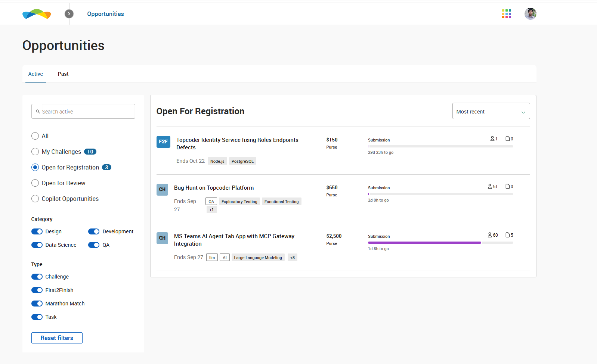Screen dimensions: 597x364
Task: Turn off the Marathon Match type toggle
Action: point(37,304)
